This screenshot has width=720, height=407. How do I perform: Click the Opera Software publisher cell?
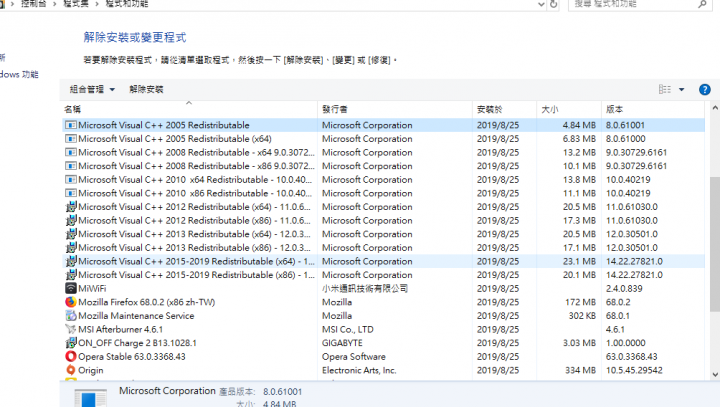click(x=354, y=356)
